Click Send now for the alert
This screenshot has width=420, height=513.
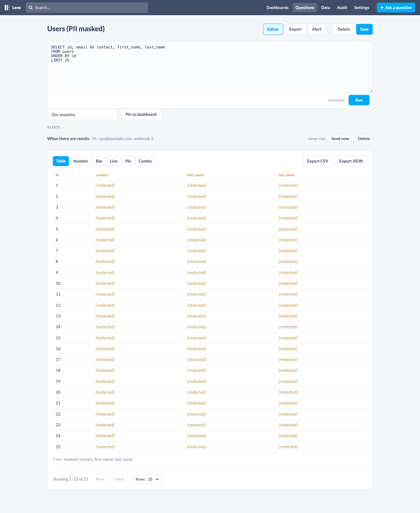(340, 139)
